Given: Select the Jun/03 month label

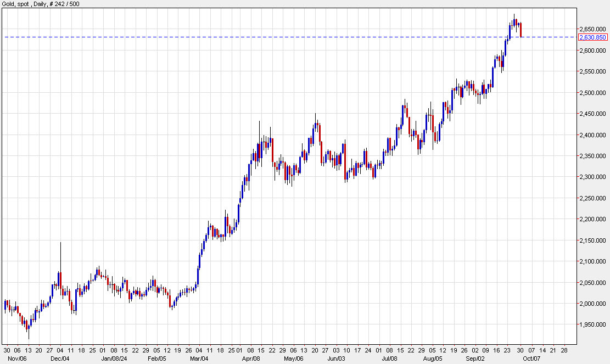Looking at the screenshot, I should [x=336, y=359].
